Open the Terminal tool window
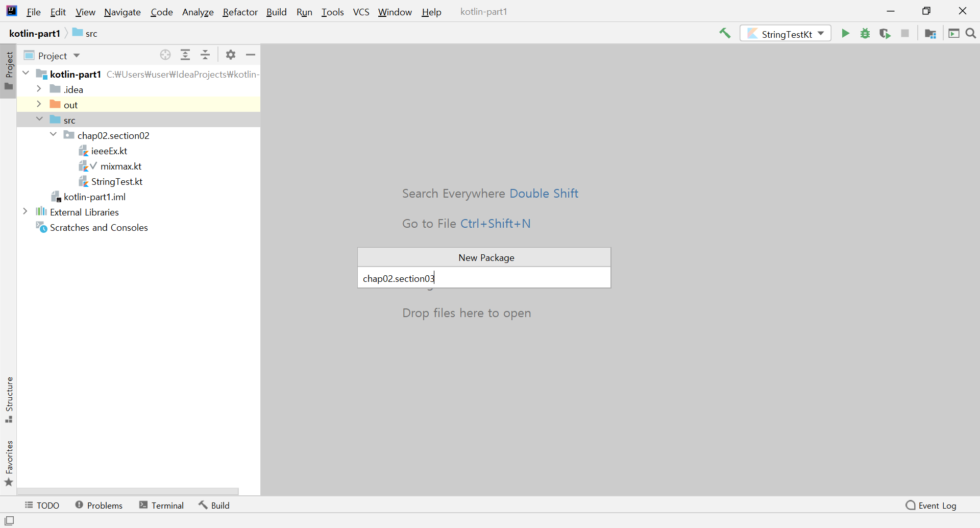The width and height of the screenshot is (980, 528). [161, 506]
